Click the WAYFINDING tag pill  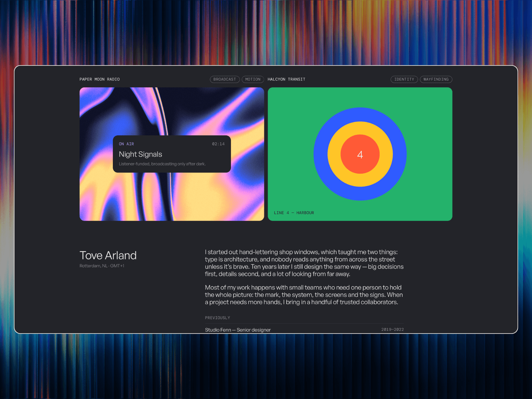coord(436,79)
